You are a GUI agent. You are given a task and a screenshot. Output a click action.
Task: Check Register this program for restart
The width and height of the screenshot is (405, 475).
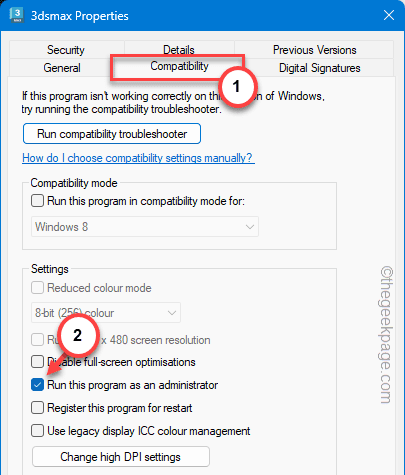tap(37, 408)
